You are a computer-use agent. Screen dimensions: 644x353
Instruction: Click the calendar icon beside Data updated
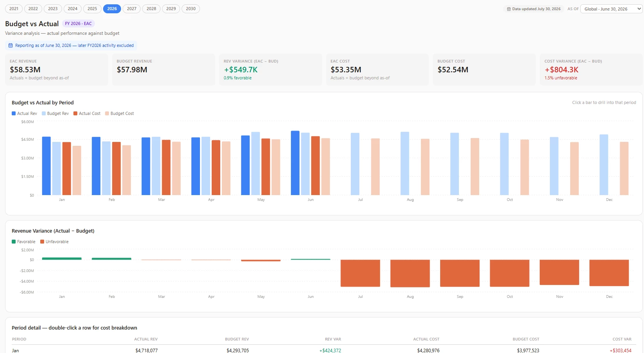coord(508,9)
